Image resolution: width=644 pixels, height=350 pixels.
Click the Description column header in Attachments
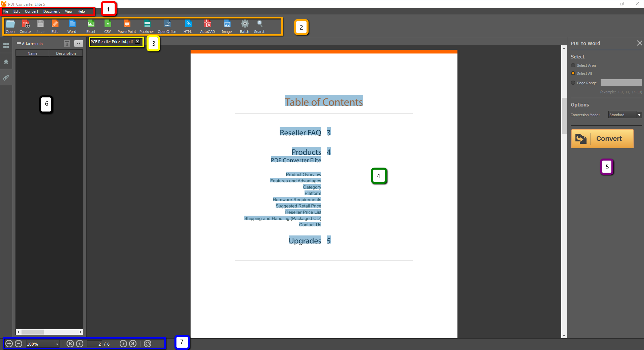tap(66, 53)
